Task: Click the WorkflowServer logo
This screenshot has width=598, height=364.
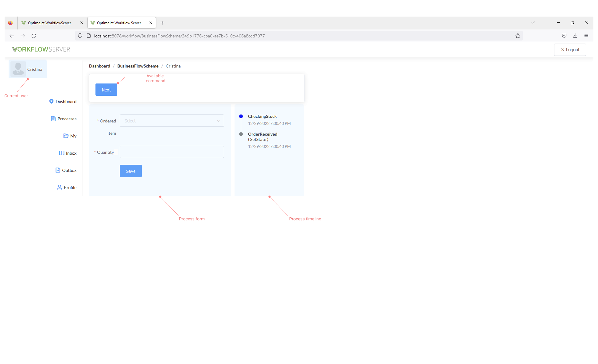Action: coord(41,49)
